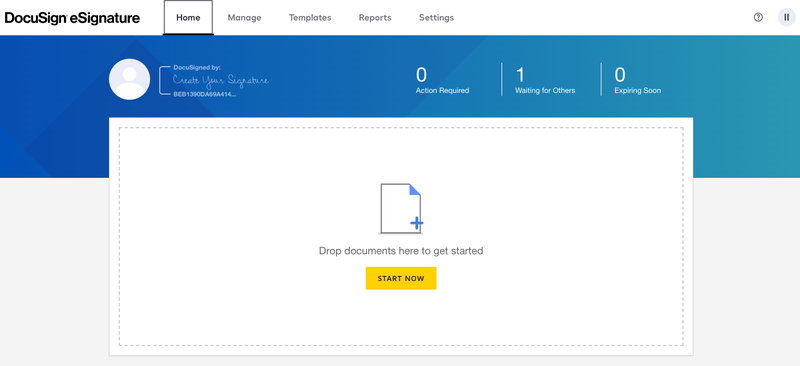Click the document drop zone area
This screenshot has width=800, height=366.
pyautogui.click(x=401, y=236)
